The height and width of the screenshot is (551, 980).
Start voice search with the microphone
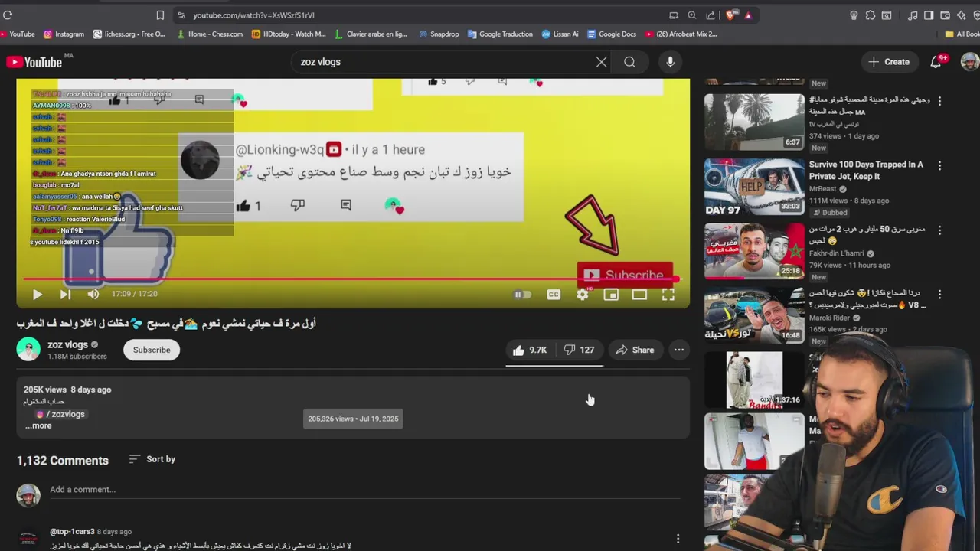670,62
